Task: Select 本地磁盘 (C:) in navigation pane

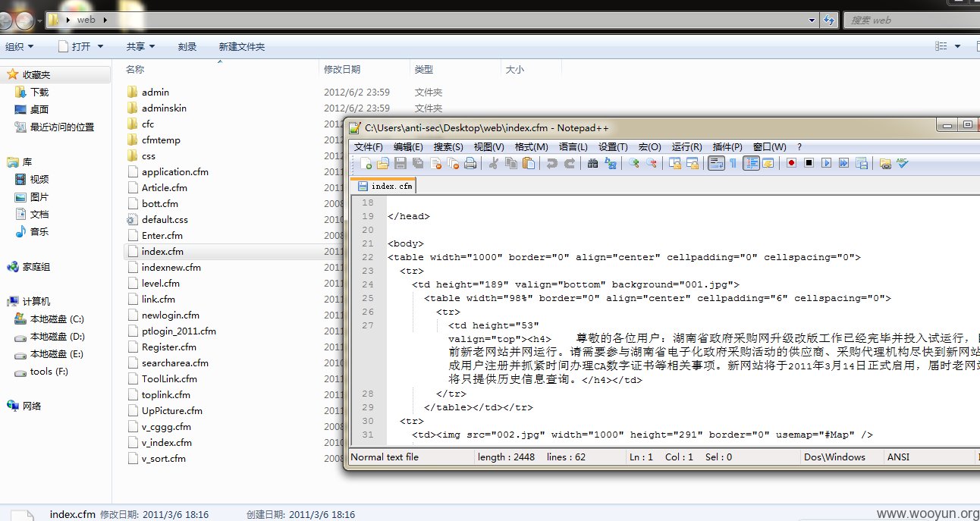Action: (57, 319)
